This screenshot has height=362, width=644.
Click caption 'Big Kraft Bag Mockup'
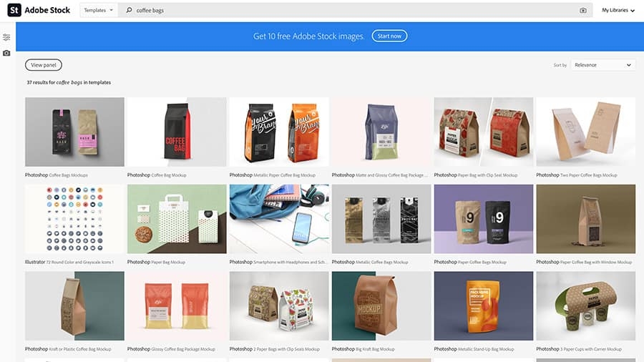(375, 349)
